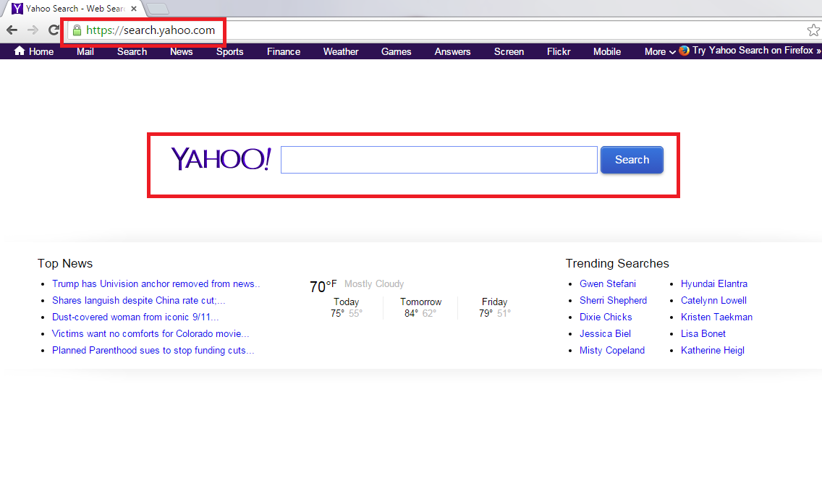
Task: Click the browser forward arrow
Action: [33, 30]
